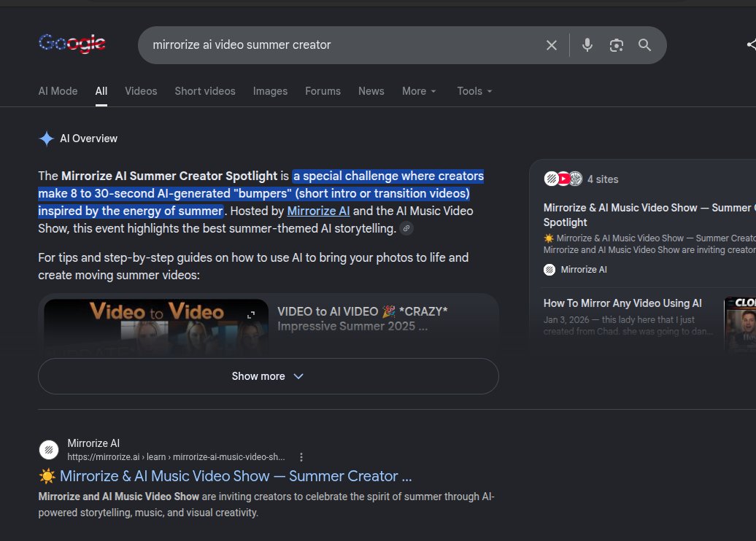Click the 4 sites source icons

click(x=563, y=179)
